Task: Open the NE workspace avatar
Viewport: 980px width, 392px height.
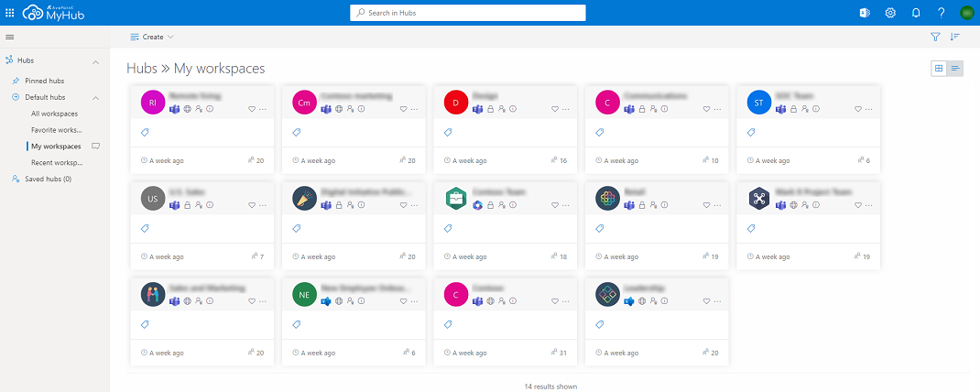Action: [x=304, y=295]
